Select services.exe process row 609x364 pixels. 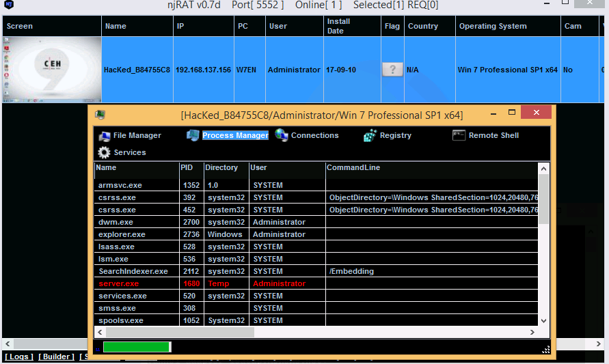[316, 296]
